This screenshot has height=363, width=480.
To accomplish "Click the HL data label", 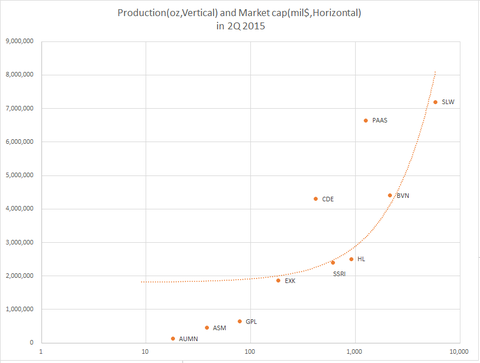I will (361, 259).
